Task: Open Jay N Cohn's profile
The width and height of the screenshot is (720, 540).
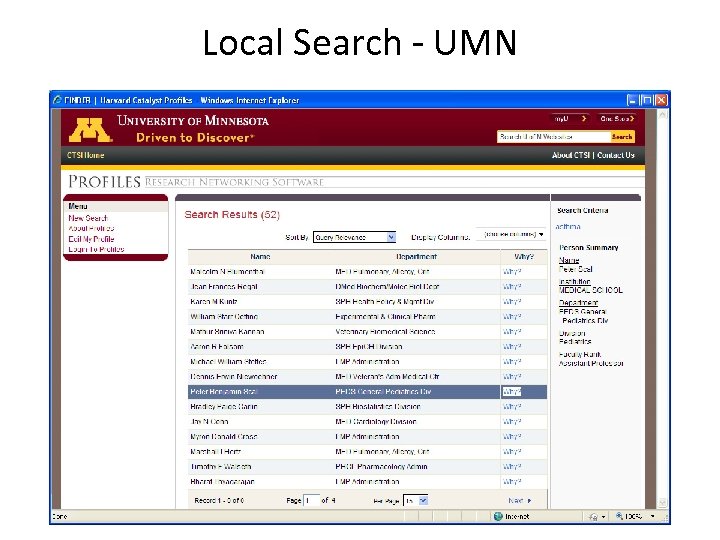Action: (x=209, y=422)
